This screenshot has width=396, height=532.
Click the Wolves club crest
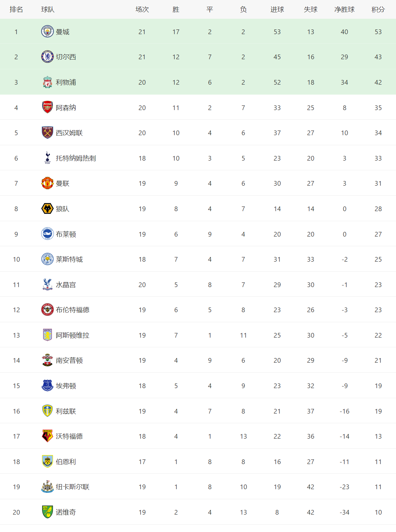pos(47,209)
